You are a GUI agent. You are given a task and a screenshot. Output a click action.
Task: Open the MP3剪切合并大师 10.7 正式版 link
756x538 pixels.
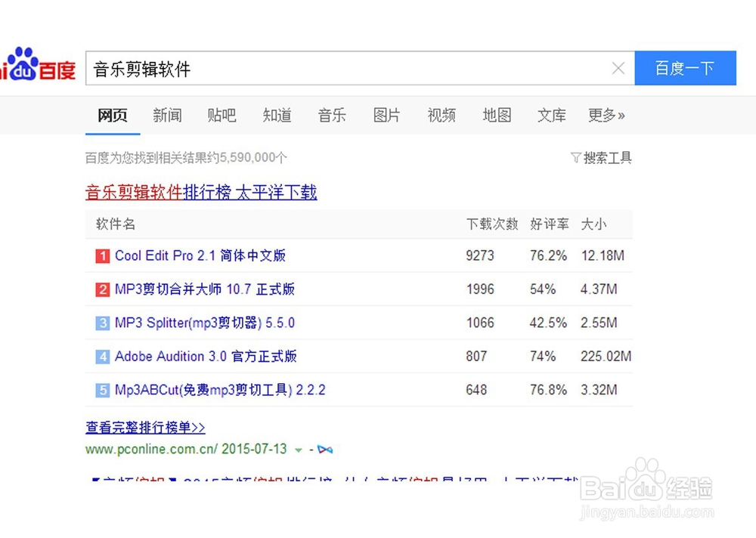coord(204,289)
